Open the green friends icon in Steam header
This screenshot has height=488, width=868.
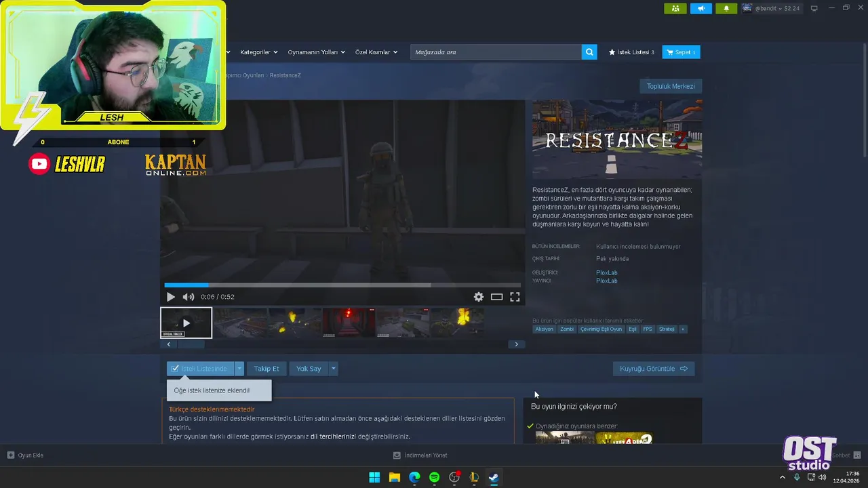(x=675, y=8)
